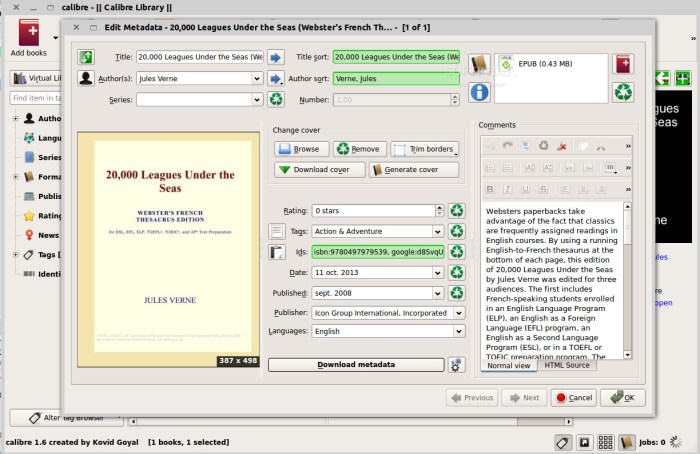The width and height of the screenshot is (700, 454).
Task: Expand Tags node in tag browser
Action: coord(16,254)
